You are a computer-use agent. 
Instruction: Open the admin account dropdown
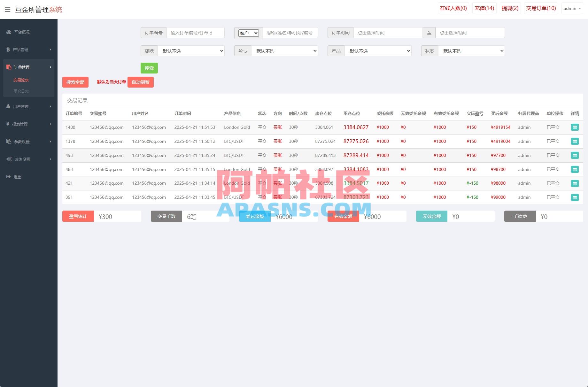click(572, 8)
